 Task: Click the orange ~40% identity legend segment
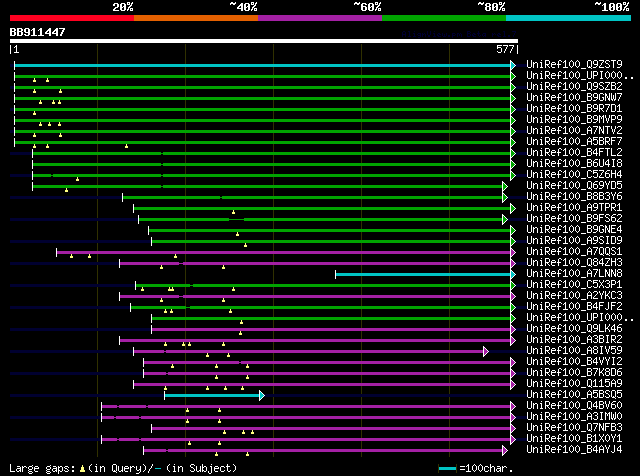[x=196, y=18]
